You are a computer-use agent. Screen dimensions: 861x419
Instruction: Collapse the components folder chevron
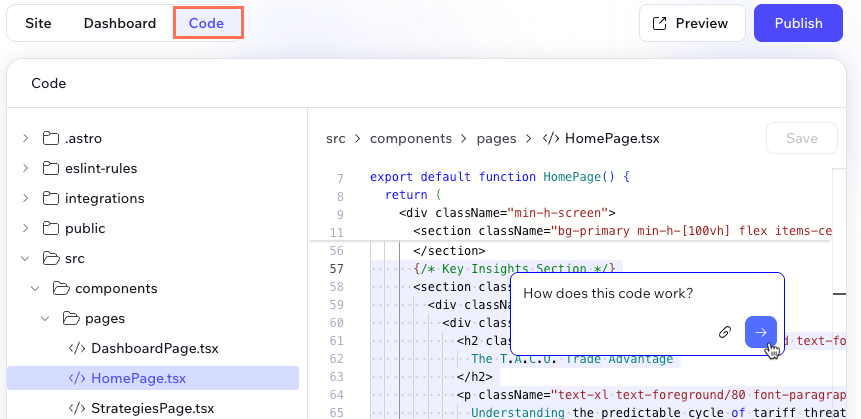pos(35,288)
